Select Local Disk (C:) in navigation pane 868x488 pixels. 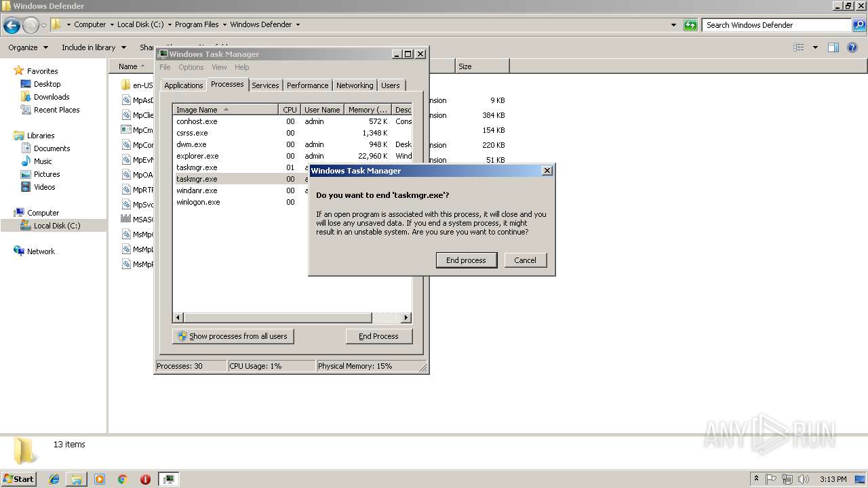point(57,226)
